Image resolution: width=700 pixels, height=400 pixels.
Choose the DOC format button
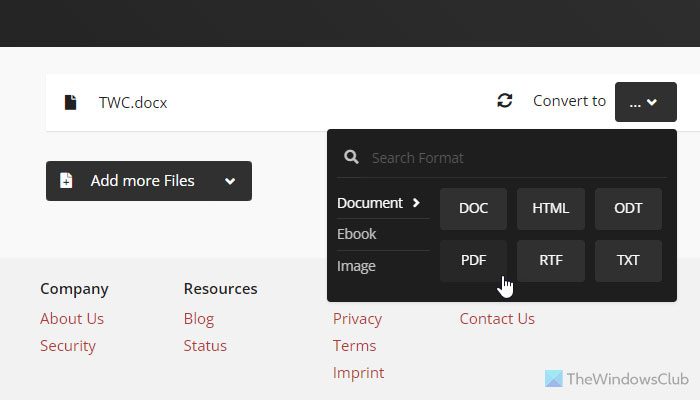click(473, 209)
